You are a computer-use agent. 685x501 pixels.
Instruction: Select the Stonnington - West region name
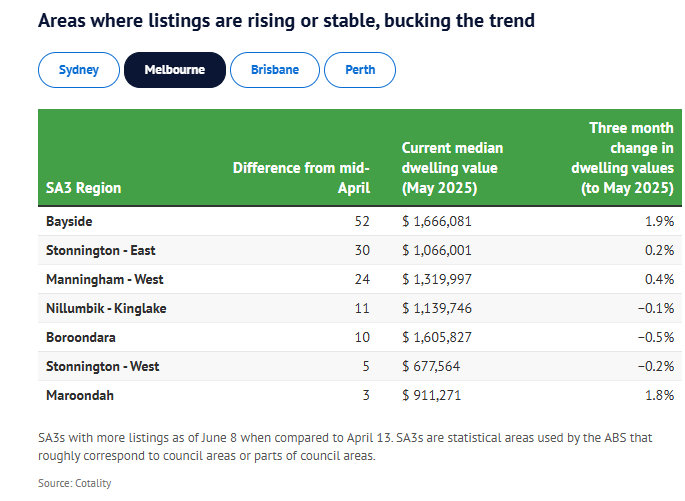[x=102, y=366]
